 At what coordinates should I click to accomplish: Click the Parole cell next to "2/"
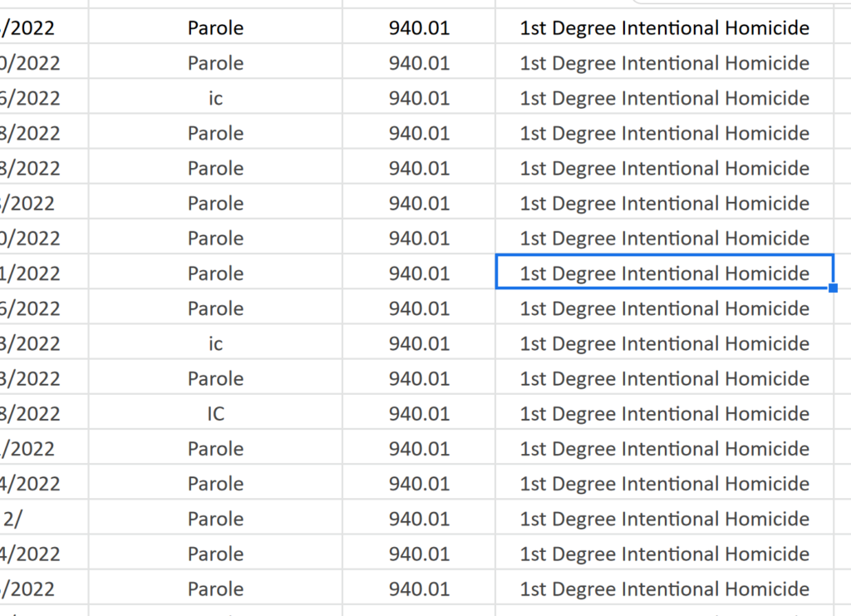click(215, 519)
